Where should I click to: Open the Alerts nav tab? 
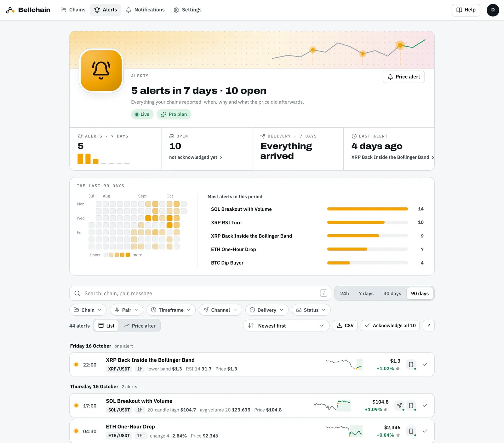pyautogui.click(x=106, y=10)
